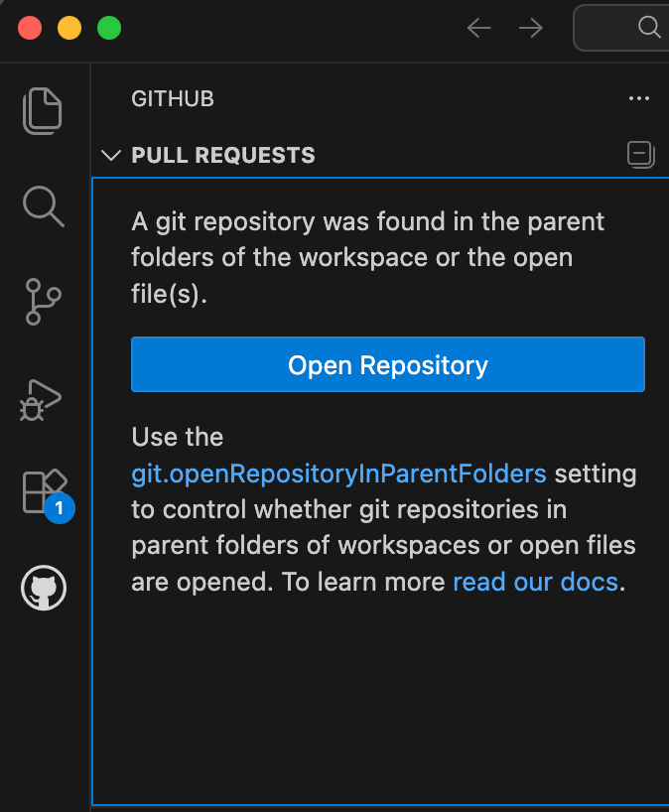Viewport: 669px width, 812px height.
Task: Open the Extensions view icon
Action: pyautogui.click(x=43, y=491)
